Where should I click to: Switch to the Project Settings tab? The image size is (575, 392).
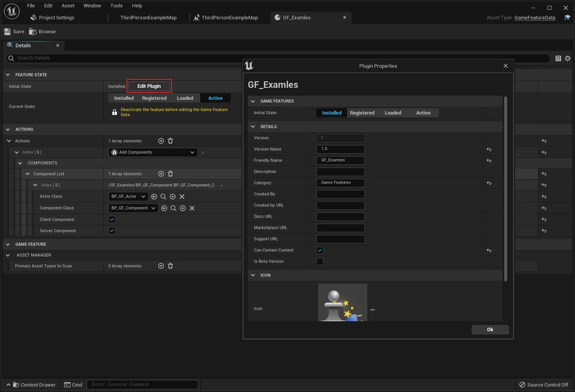(57, 18)
